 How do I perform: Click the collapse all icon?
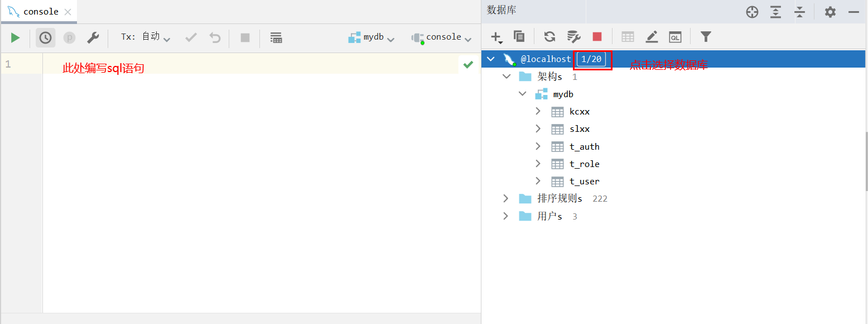coord(799,12)
